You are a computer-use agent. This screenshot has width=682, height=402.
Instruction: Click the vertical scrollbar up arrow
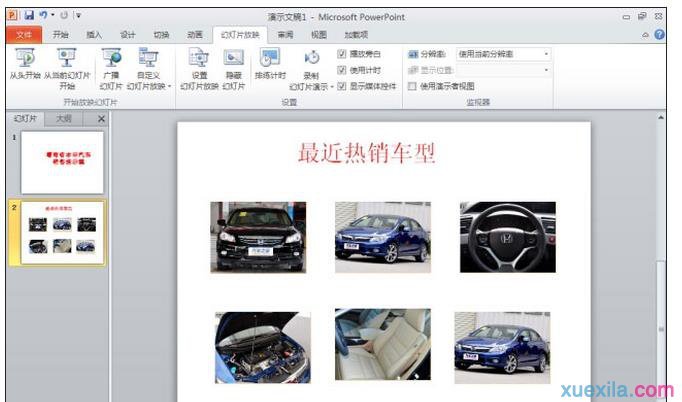pyautogui.click(x=661, y=117)
